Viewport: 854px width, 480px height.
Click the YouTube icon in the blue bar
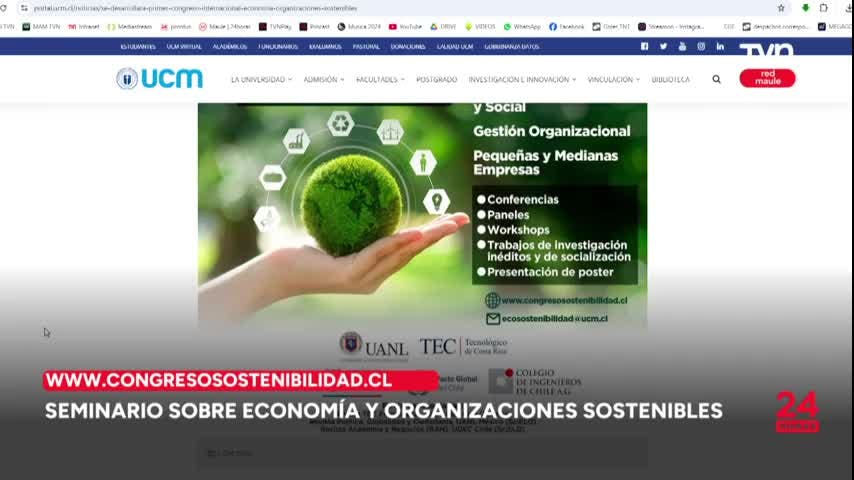(x=682, y=46)
